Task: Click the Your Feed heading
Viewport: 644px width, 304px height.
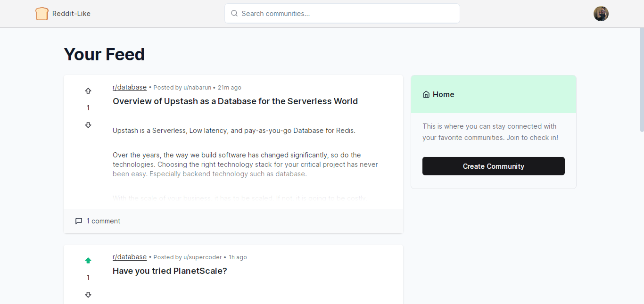Action: pos(104,54)
